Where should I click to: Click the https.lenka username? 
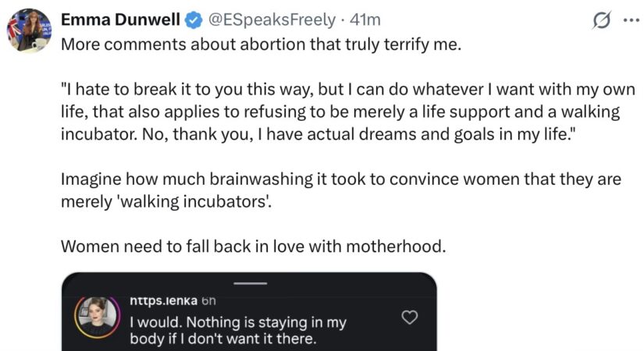[163, 300]
